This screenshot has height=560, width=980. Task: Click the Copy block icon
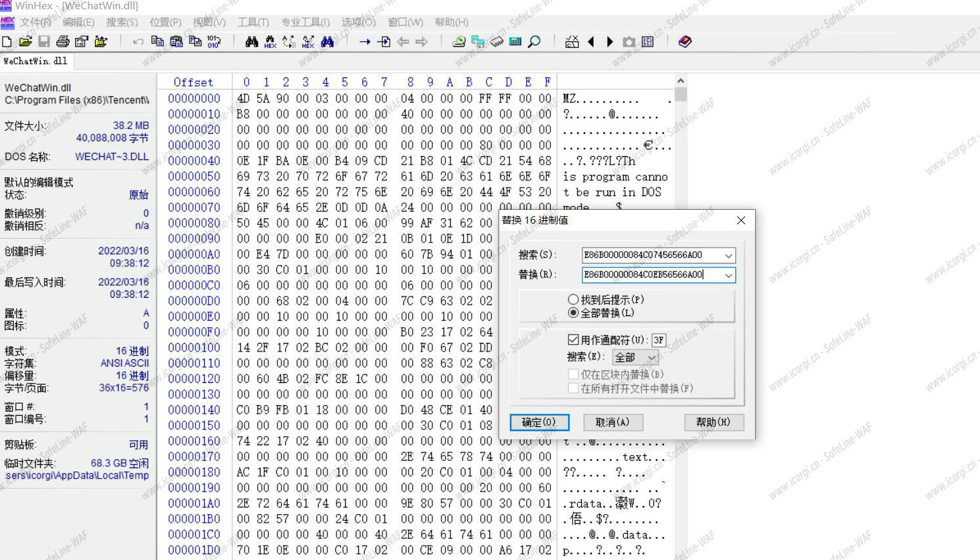coord(157,42)
